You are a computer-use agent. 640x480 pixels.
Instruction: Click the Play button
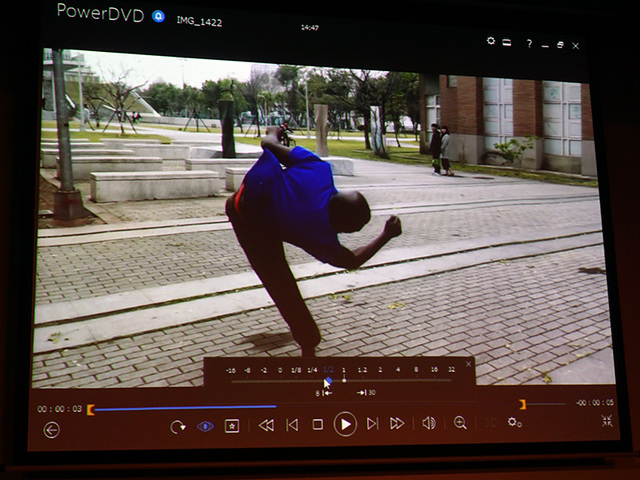click(344, 424)
